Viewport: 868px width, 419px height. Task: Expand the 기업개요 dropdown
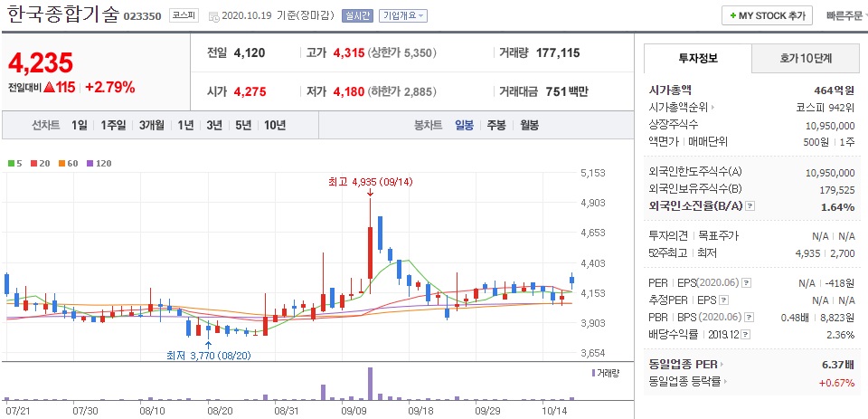pos(403,15)
